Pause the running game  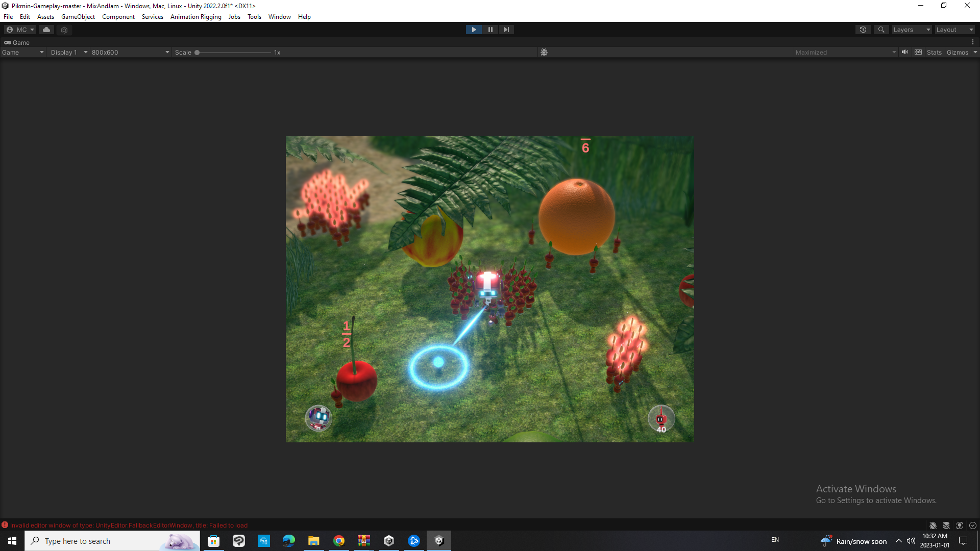(490, 30)
